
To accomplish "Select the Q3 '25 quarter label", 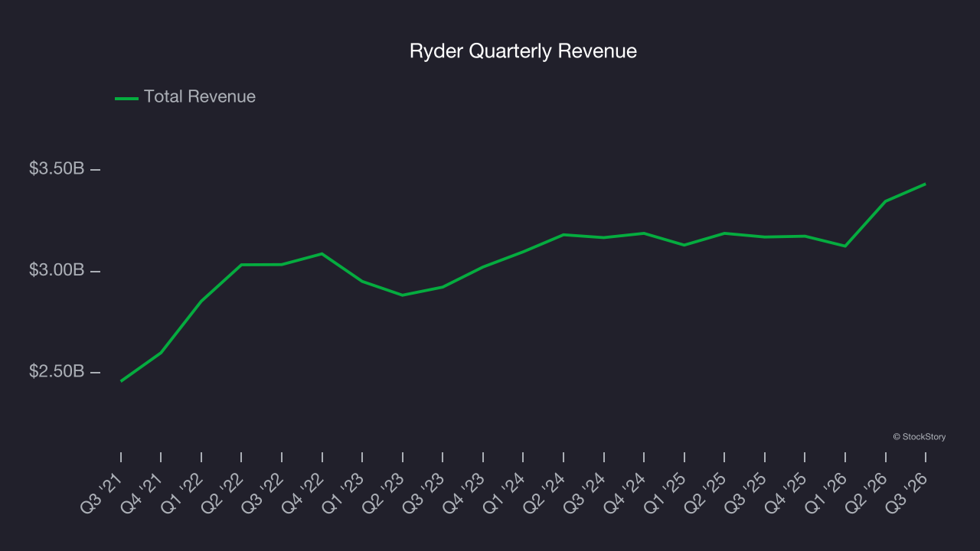I will click(x=744, y=493).
